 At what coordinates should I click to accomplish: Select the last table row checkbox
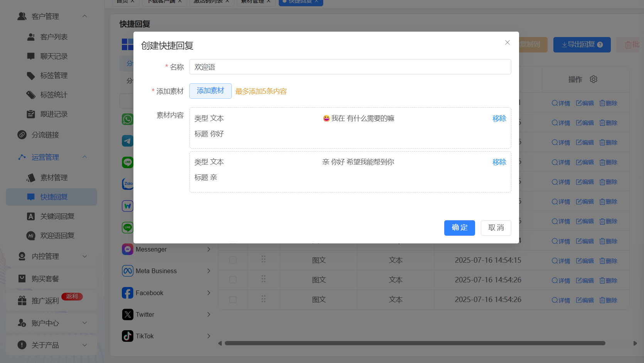(x=233, y=299)
